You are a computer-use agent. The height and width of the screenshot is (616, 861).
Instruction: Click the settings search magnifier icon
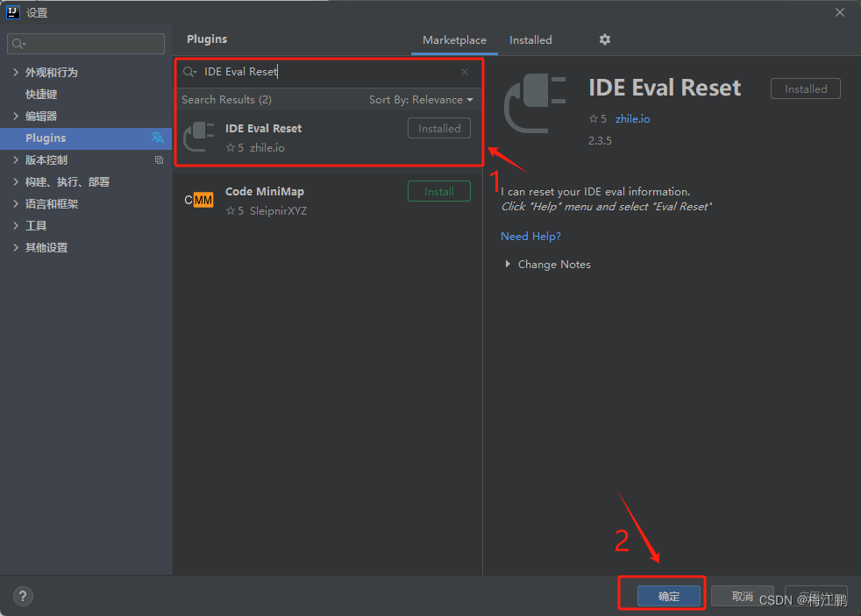pyautogui.click(x=19, y=44)
